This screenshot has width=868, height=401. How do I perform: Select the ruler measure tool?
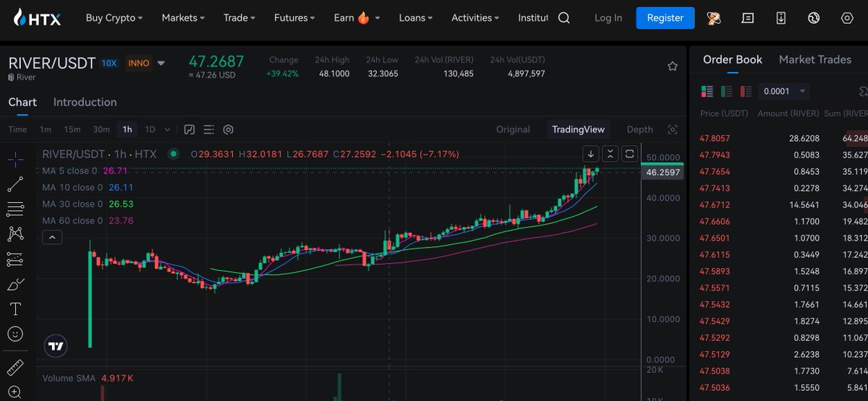coord(15,367)
